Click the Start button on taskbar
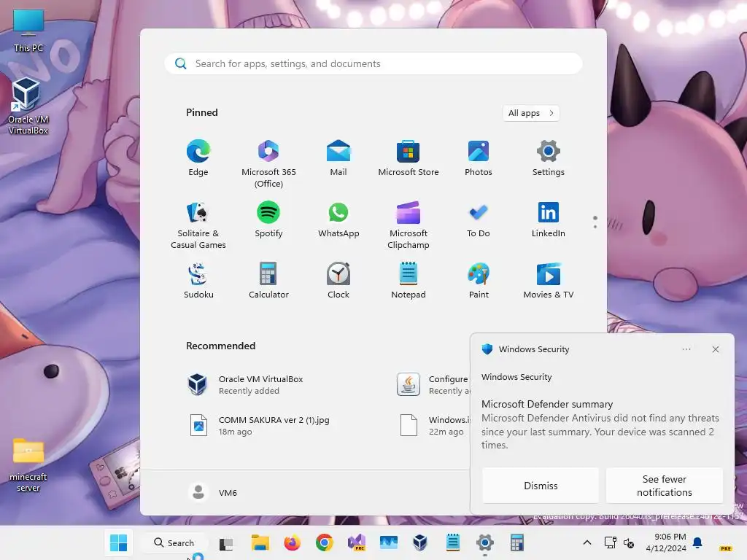Image resolution: width=747 pixels, height=560 pixels. pyautogui.click(x=118, y=542)
